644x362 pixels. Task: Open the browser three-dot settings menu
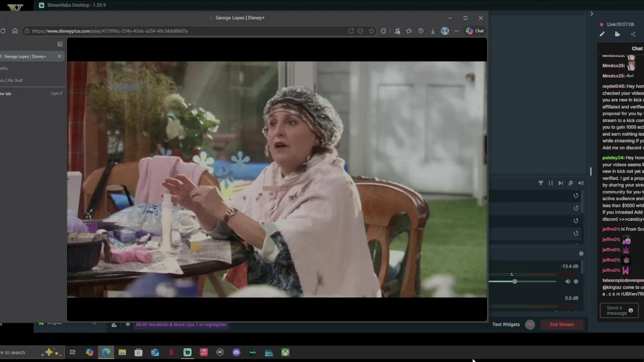click(x=457, y=31)
